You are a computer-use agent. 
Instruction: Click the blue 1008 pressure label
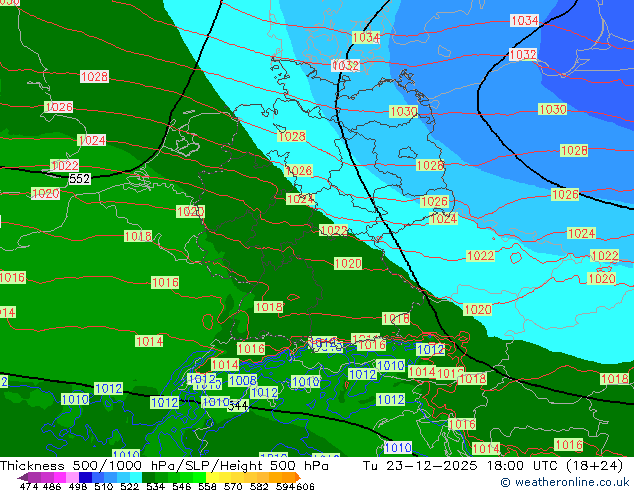pyautogui.click(x=243, y=380)
